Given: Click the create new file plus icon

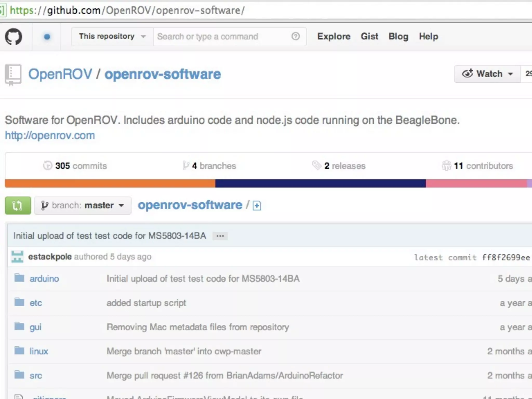Looking at the screenshot, I should pyautogui.click(x=257, y=206).
